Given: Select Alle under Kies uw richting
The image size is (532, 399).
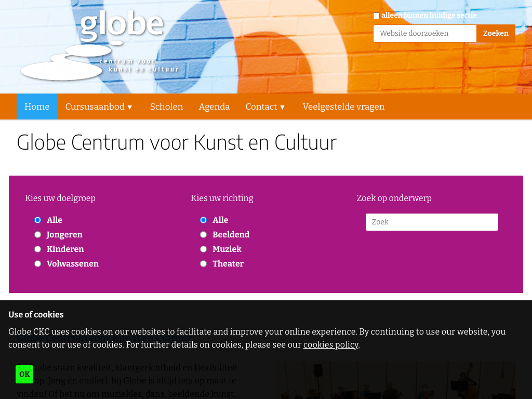Looking at the screenshot, I should click(x=203, y=220).
